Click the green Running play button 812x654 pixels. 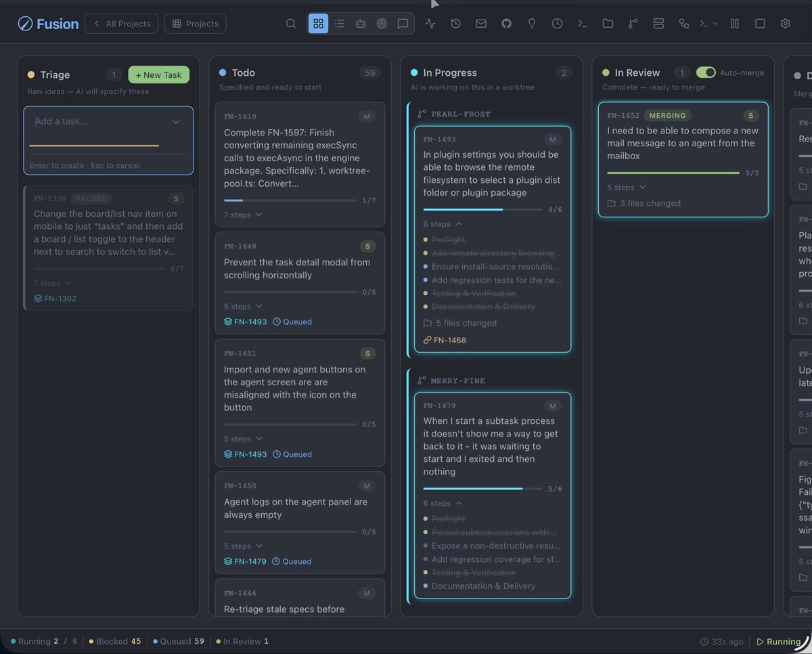pos(779,642)
